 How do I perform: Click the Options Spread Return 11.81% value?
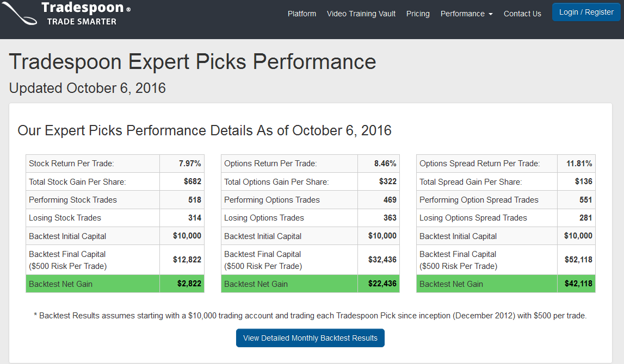tap(579, 164)
